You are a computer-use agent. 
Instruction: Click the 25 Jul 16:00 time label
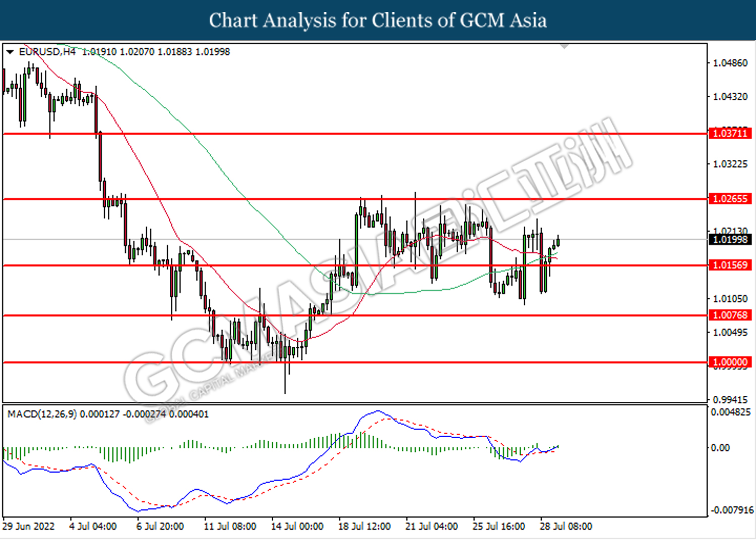[x=498, y=526]
